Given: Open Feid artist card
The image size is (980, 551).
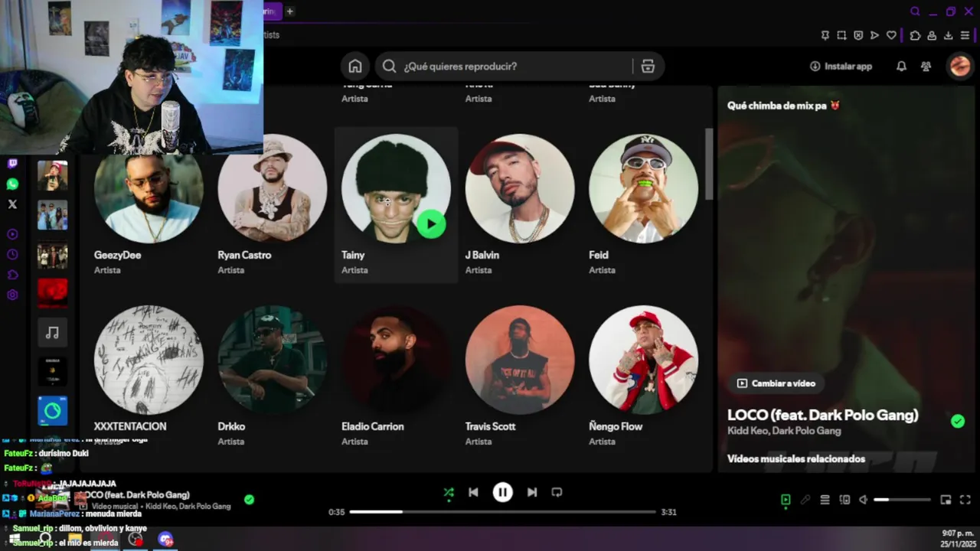Looking at the screenshot, I should [644, 205].
